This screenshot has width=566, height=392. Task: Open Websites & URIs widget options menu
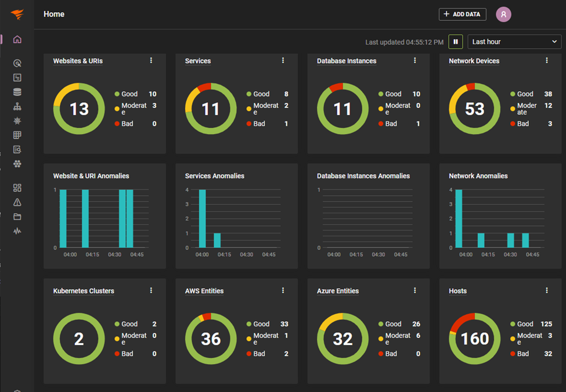click(151, 60)
